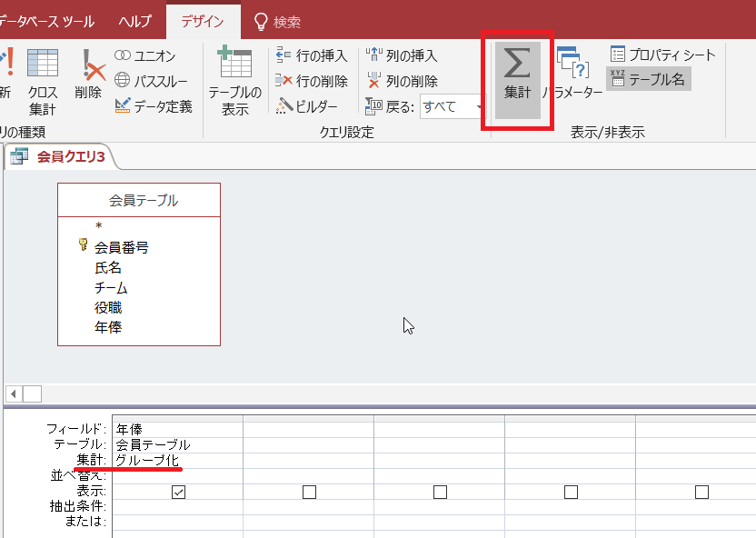This screenshot has width=756, height=538.
Task: Choose the ユニオン union query
Action: click(x=145, y=55)
